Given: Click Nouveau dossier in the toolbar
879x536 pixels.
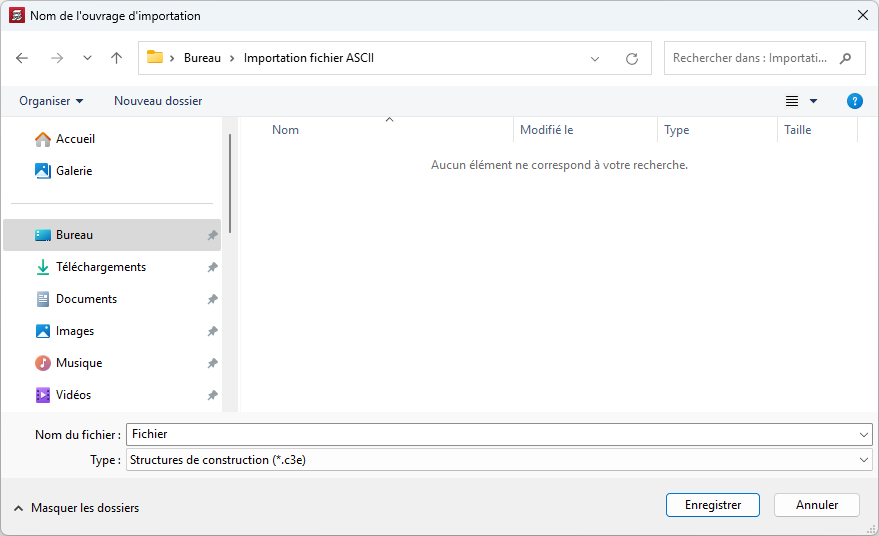Looking at the screenshot, I should [158, 101].
